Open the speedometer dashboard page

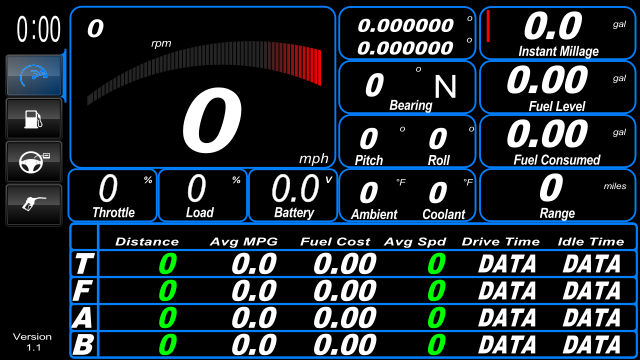[34, 76]
